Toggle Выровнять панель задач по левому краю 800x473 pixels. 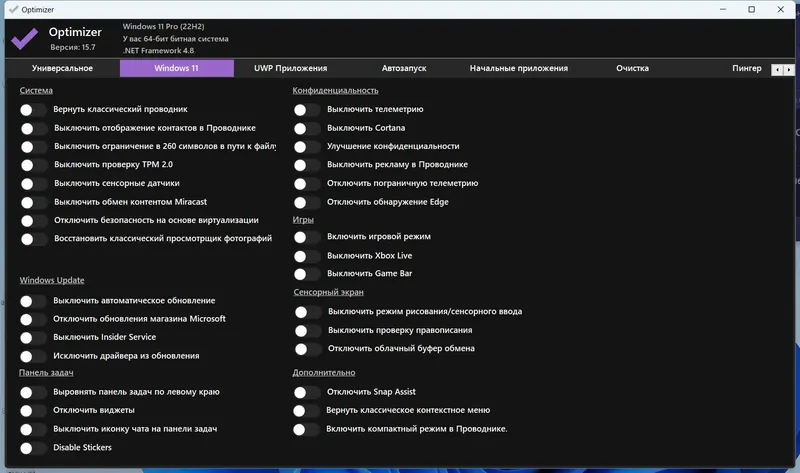(33, 392)
